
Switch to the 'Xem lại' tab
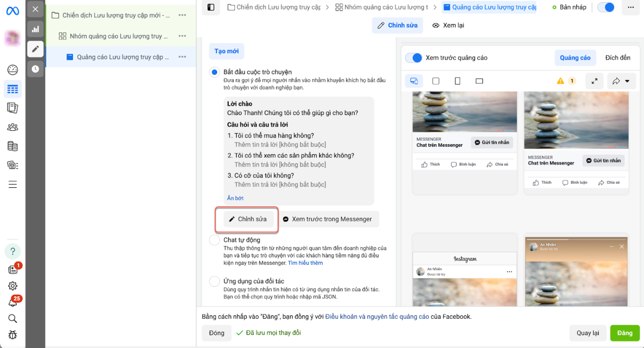[448, 25]
